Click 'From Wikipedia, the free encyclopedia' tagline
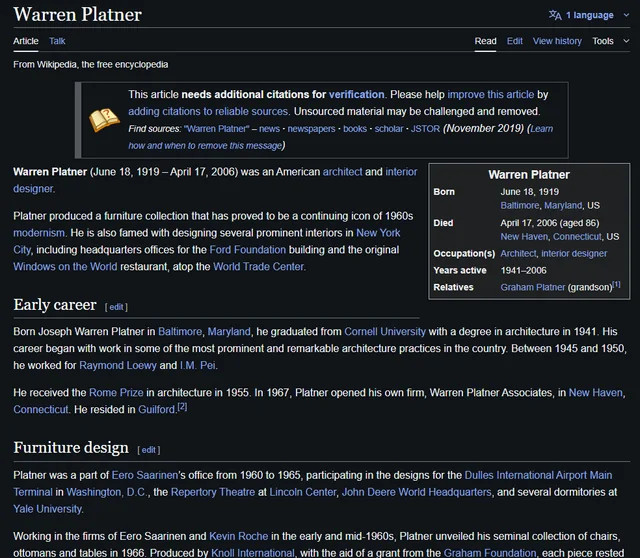This screenshot has width=640, height=558. (91, 64)
